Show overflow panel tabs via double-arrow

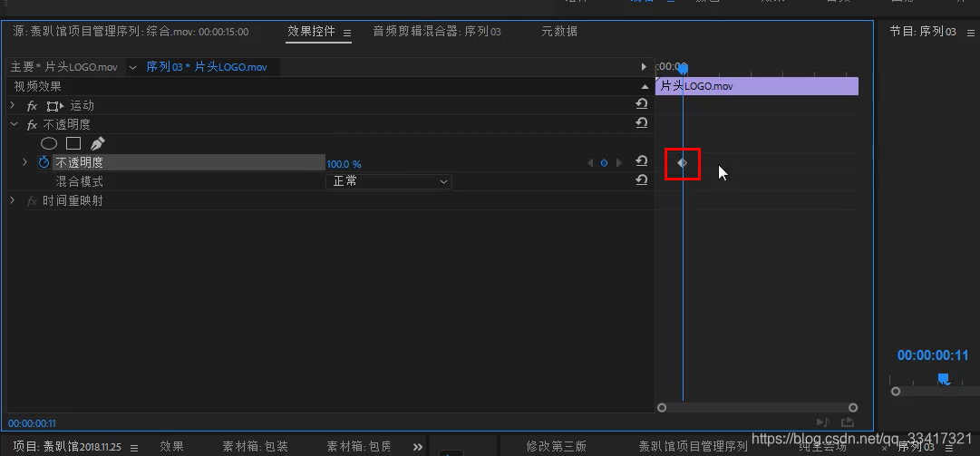[418, 447]
